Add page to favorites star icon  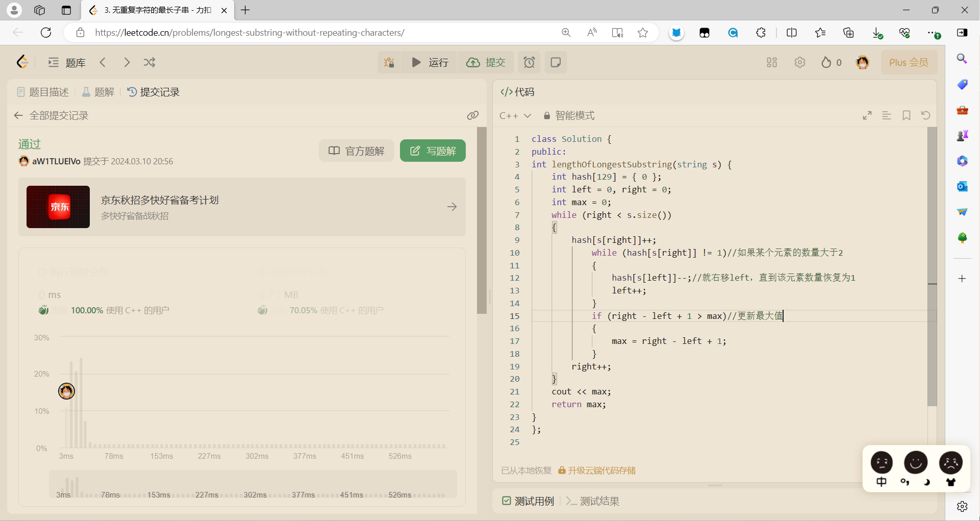tap(643, 33)
